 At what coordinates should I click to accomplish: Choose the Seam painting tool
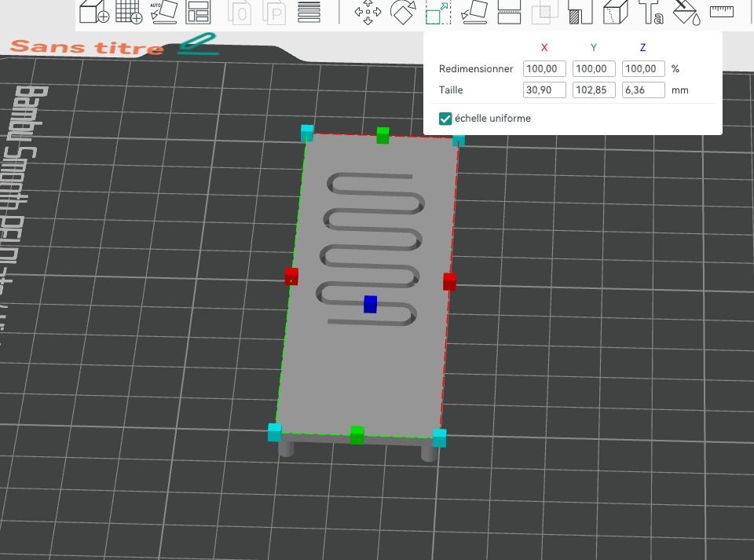point(614,11)
